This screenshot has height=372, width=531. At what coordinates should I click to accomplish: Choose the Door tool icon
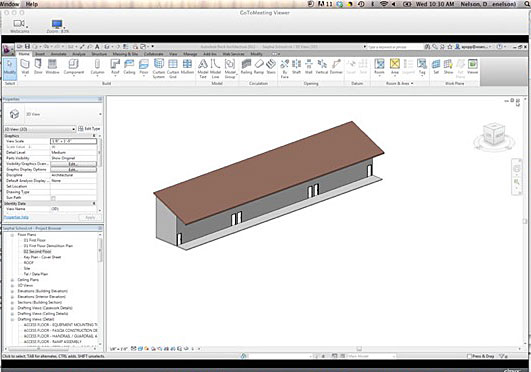point(38,67)
